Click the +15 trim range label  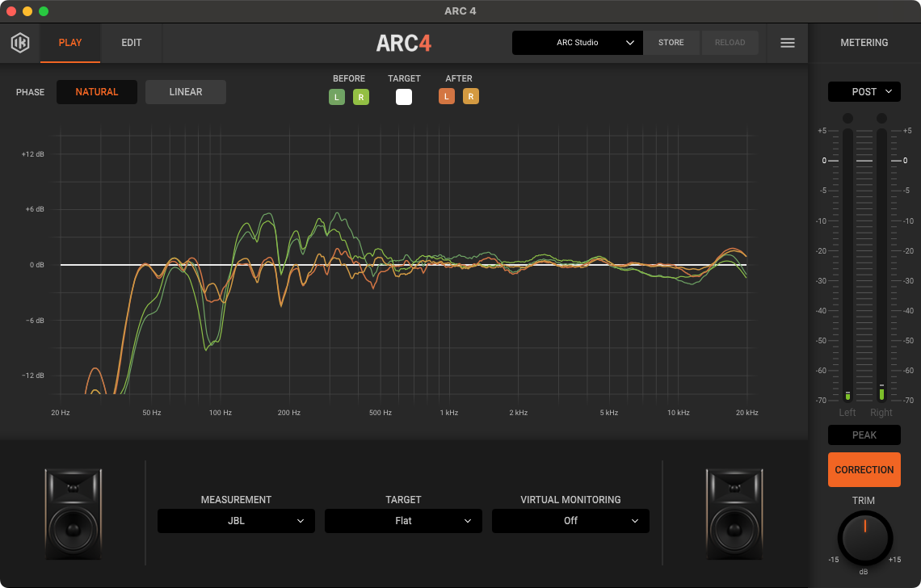tap(894, 560)
